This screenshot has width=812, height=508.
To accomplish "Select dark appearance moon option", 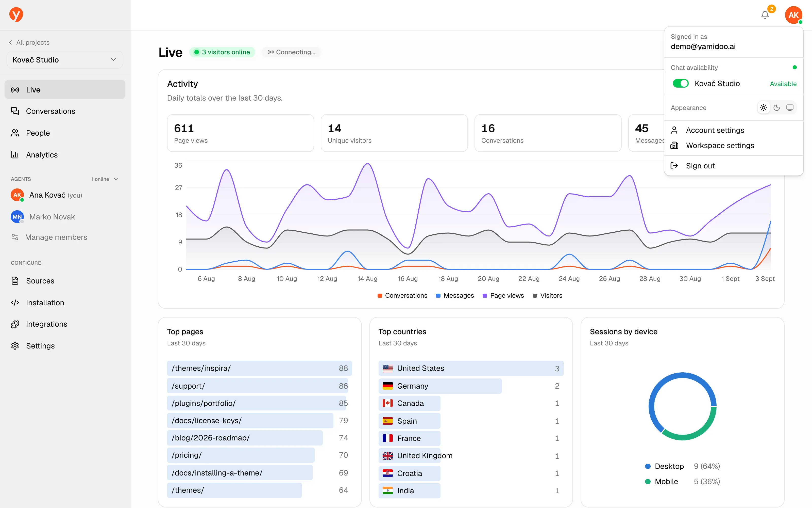I will [776, 108].
